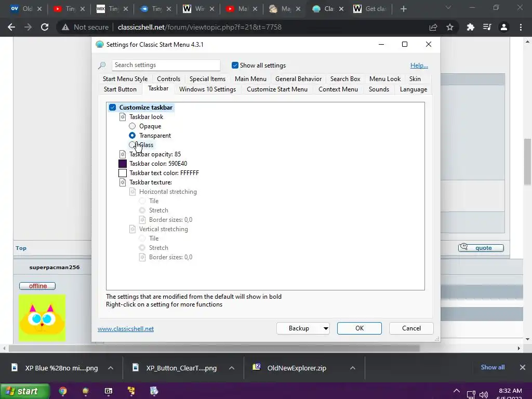The image size is (532, 399).
Task: Click the browser address bar URL
Action: [199, 27]
